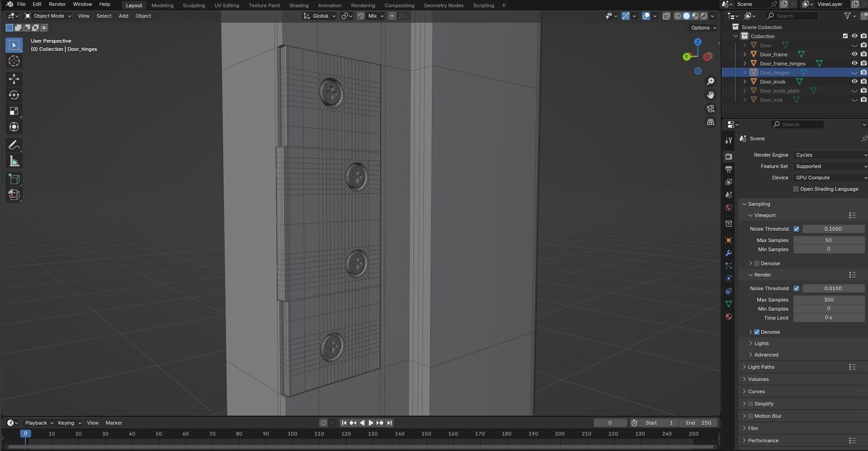The height and width of the screenshot is (451, 868).
Task: Open the Tool properties tab icon
Action: pos(729,140)
